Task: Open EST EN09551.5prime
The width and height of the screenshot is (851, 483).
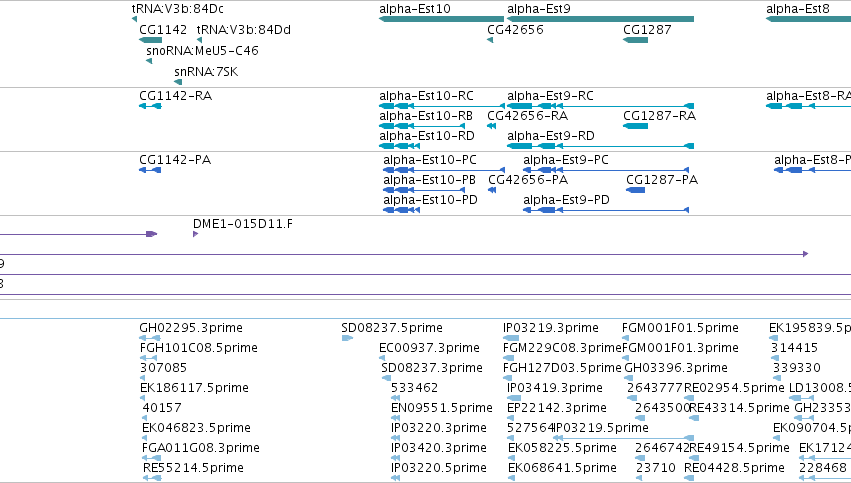Action: pyautogui.click(x=442, y=408)
